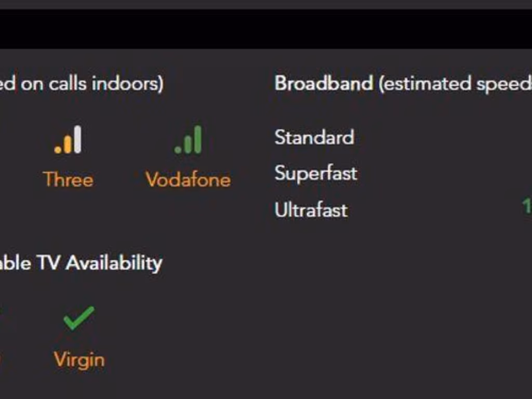Select the Superfast broadband row
Image resolution: width=532 pixels, height=399 pixels.
point(315,173)
